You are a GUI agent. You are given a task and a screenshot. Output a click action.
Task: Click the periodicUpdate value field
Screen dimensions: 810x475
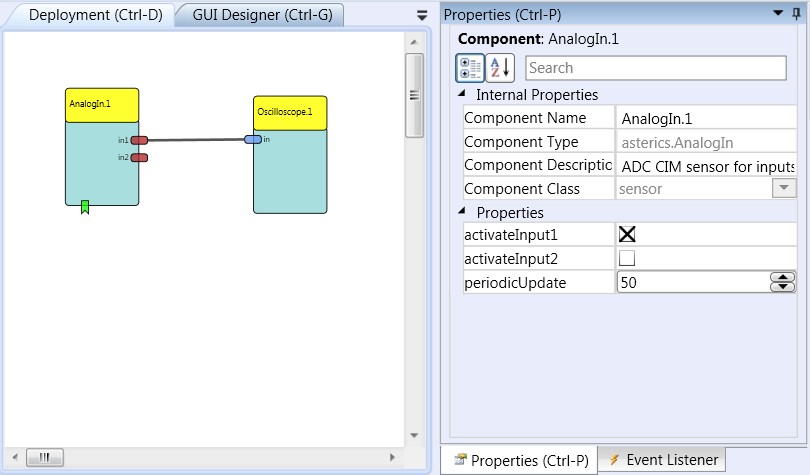693,282
